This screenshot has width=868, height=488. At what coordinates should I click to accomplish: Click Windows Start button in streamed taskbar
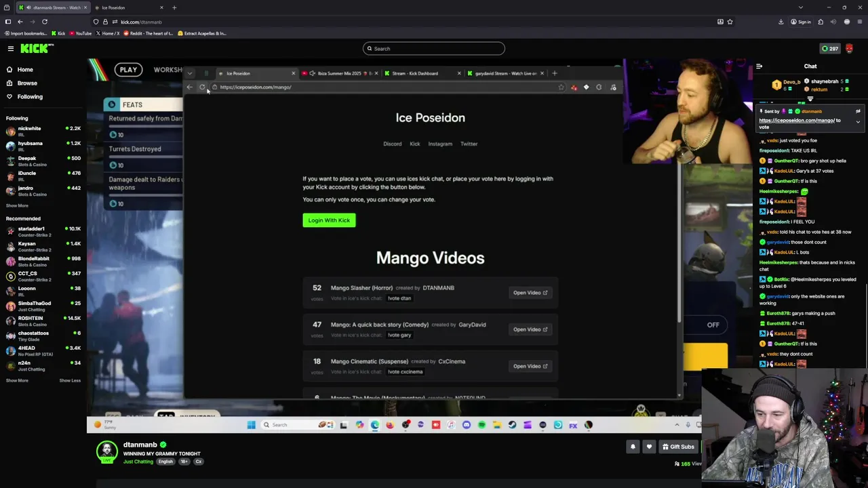pyautogui.click(x=251, y=425)
